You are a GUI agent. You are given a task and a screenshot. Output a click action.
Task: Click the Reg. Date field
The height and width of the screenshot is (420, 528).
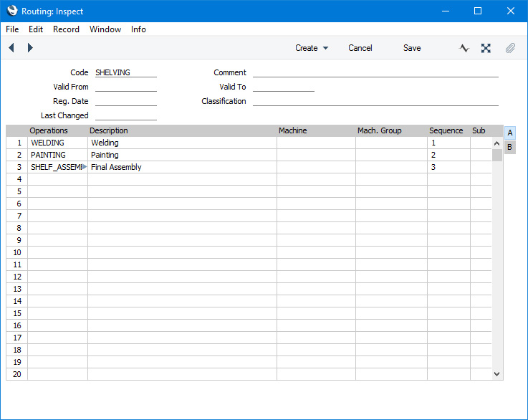click(x=126, y=101)
